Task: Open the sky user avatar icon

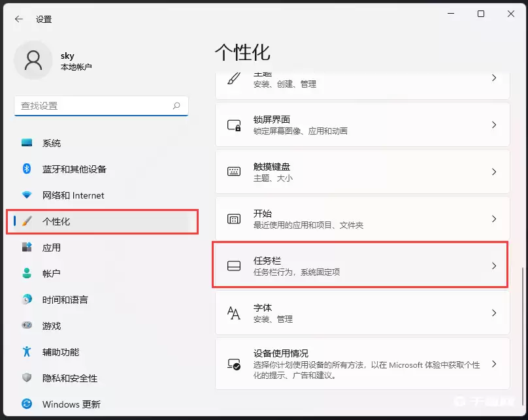Action: [x=33, y=60]
